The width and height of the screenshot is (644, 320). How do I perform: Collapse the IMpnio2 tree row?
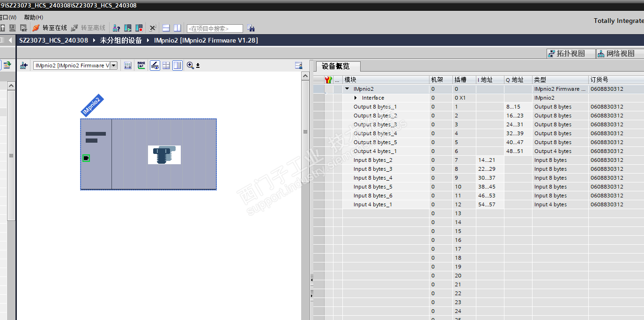click(x=347, y=88)
